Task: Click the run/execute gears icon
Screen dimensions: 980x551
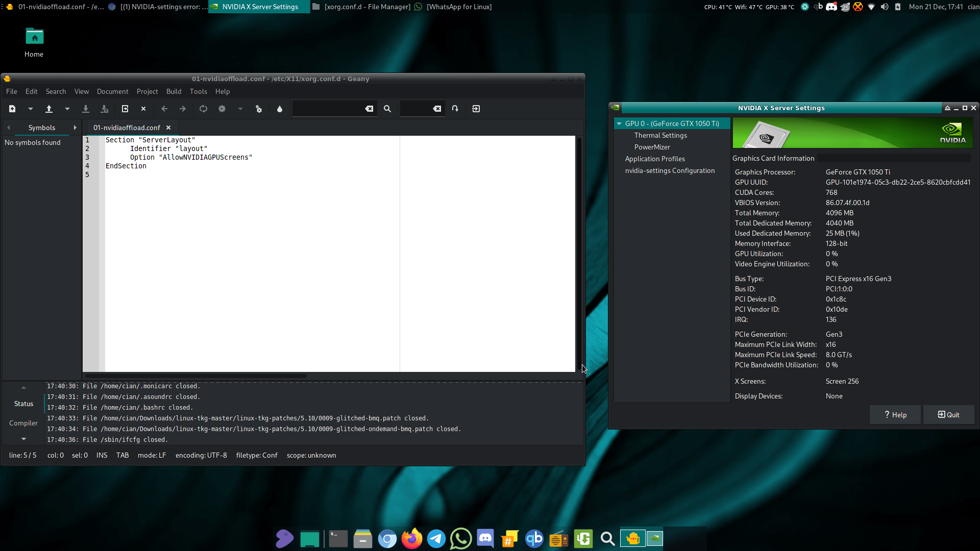Action: point(259,109)
